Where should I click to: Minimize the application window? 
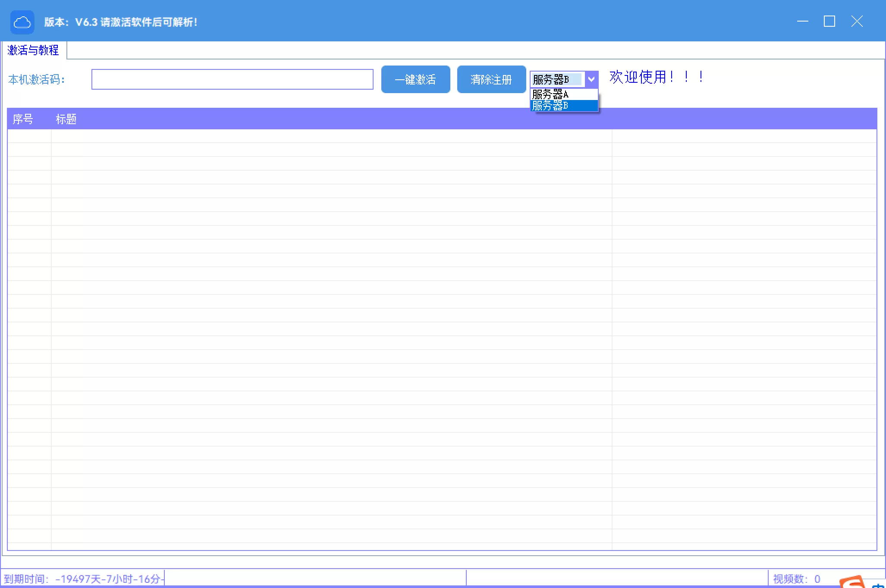[802, 21]
